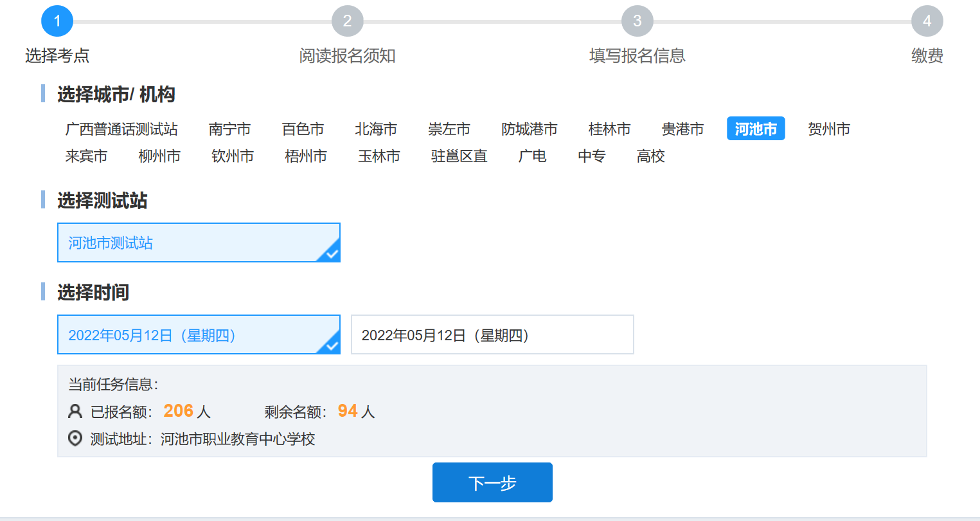
Task: Select the first highlighted 2022年05月12日 time slot
Action: tap(199, 334)
